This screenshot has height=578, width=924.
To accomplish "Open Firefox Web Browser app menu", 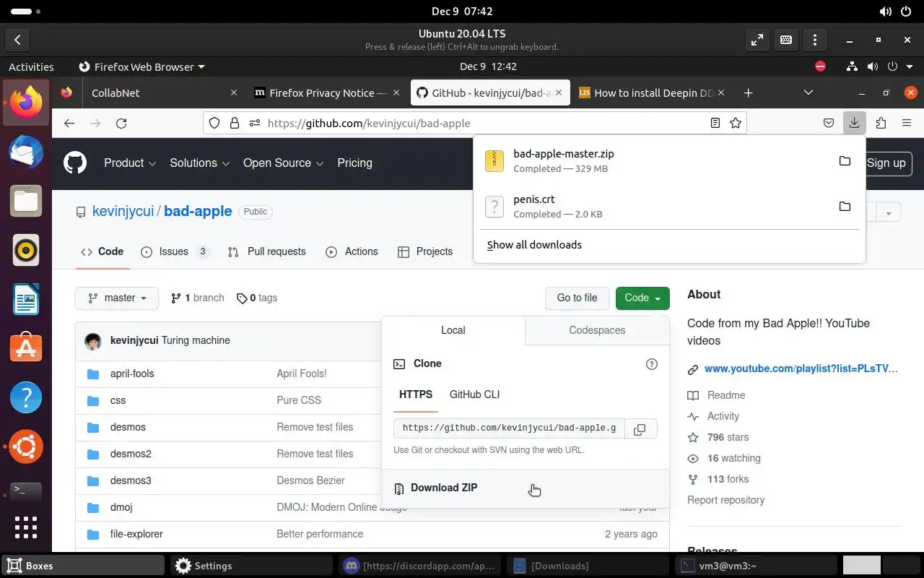I will pos(141,66).
